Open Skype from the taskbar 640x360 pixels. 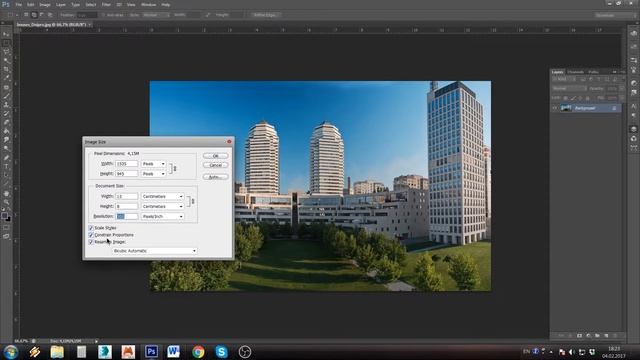point(221,351)
